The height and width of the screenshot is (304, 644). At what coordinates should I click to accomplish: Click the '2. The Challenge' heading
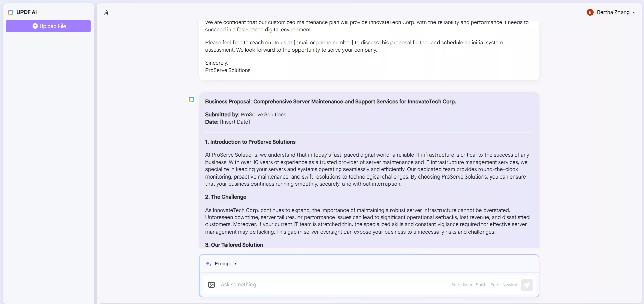click(x=226, y=197)
